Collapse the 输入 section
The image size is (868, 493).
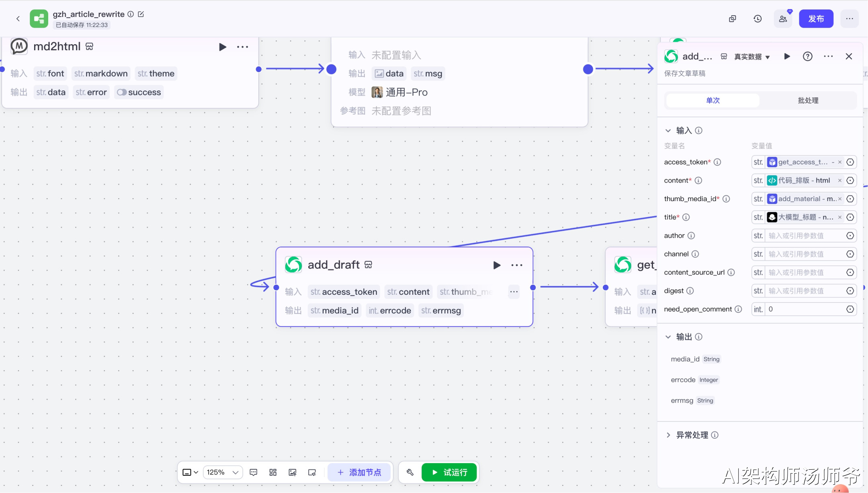[x=668, y=131]
